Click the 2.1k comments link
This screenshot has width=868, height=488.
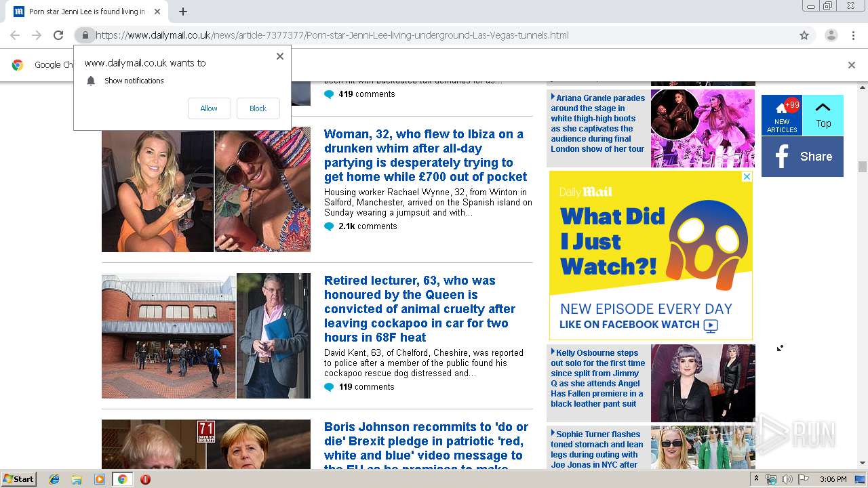(368, 226)
